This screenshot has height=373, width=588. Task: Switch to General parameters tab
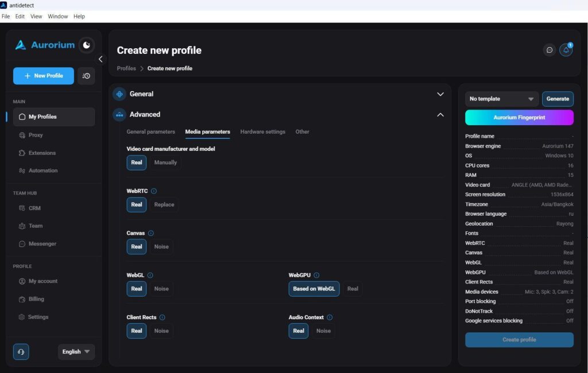tap(151, 132)
